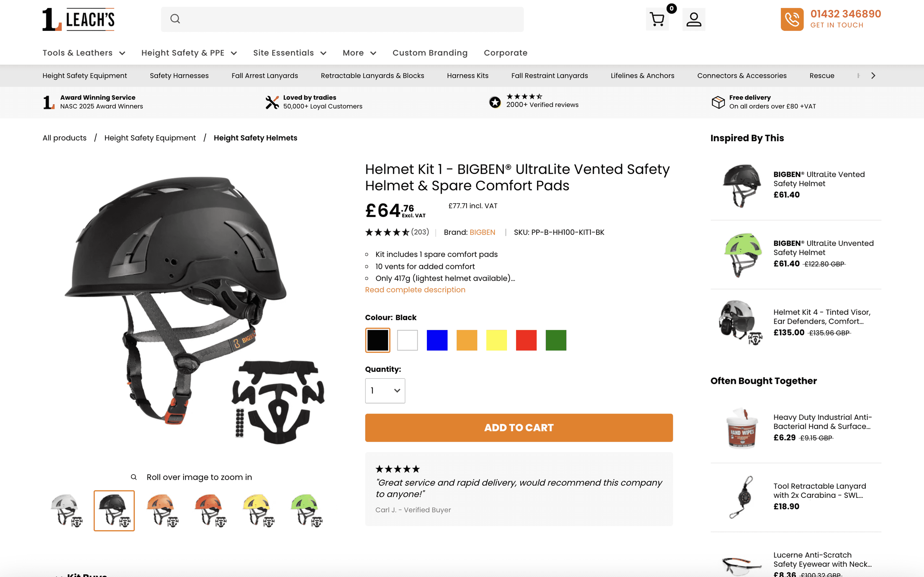Select the yellow helmet thumbnail
This screenshot has width=924, height=577.
point(258,510)
